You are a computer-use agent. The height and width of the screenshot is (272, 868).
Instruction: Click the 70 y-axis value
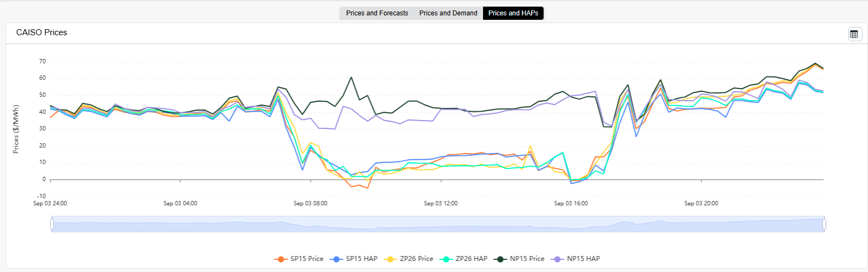(42, 61)
